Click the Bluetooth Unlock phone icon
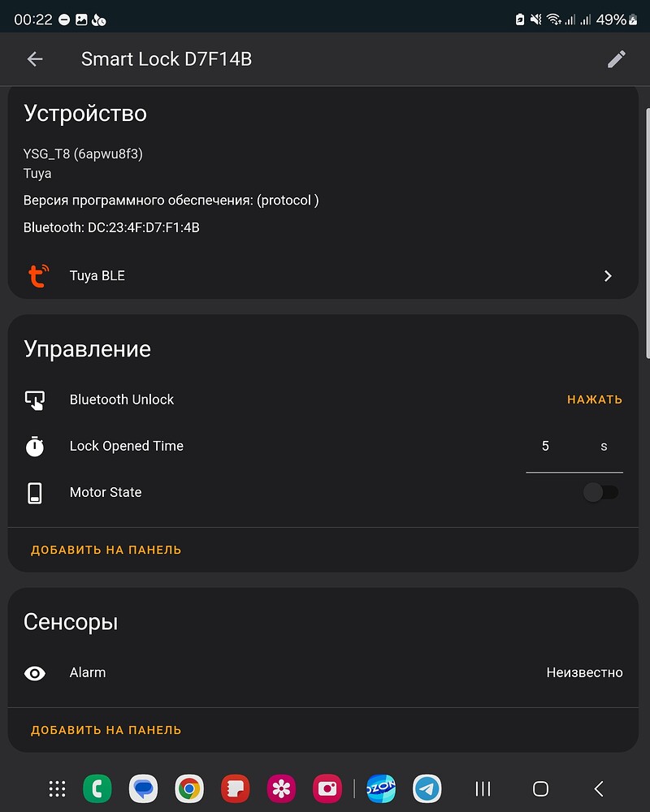Viewport: 650px width, 812px height. coord(36,400)
